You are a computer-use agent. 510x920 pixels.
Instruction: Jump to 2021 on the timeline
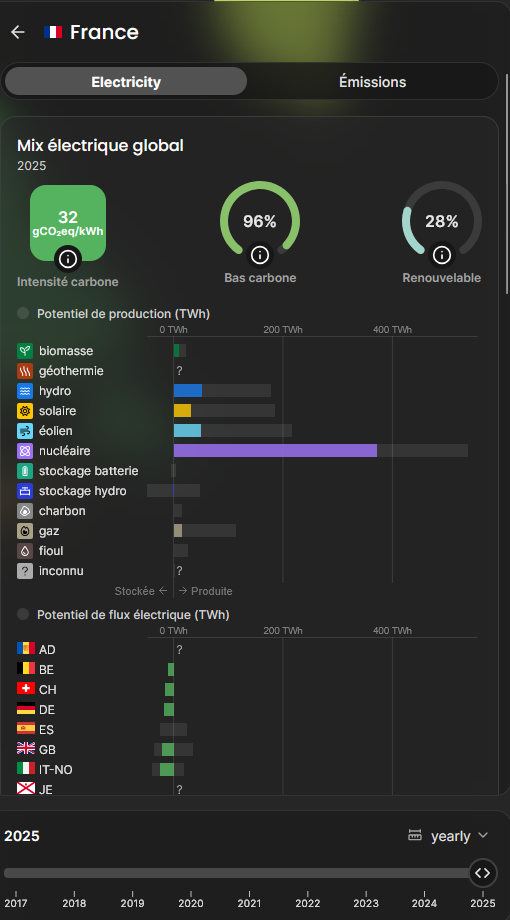point(249,903)
